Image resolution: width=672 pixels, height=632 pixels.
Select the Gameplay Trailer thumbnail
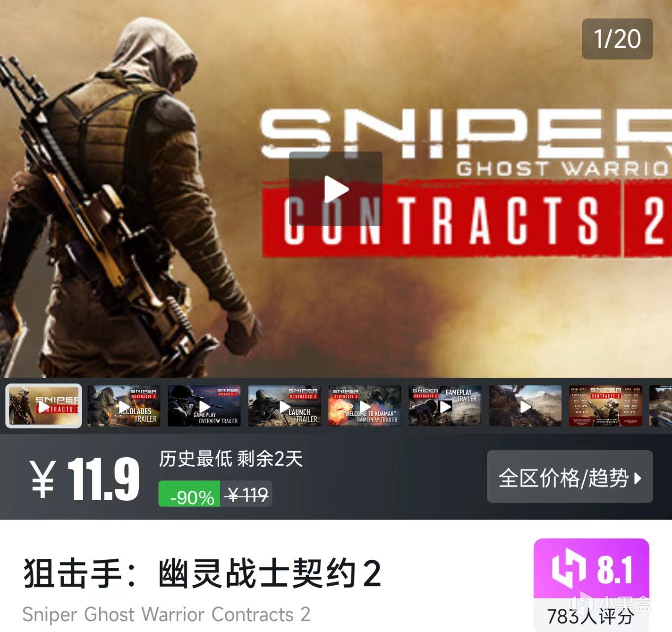point(445,406)
